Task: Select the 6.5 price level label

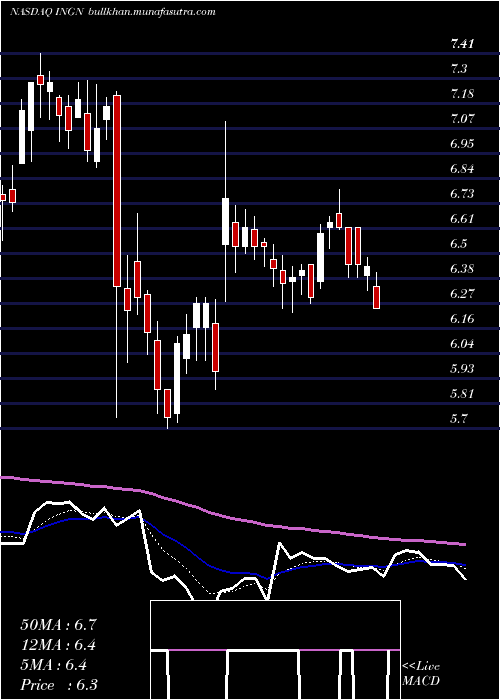Action: (459, 244)
